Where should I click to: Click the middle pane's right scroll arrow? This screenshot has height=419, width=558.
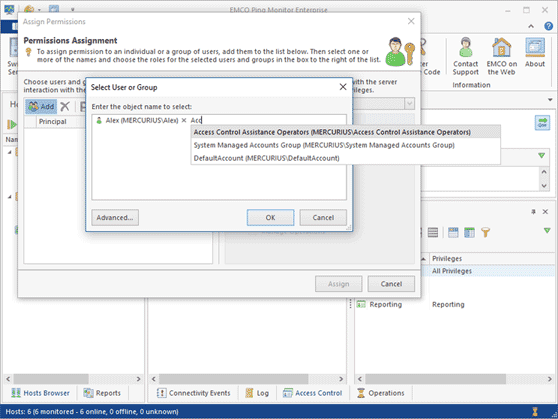tap(341, 379)
